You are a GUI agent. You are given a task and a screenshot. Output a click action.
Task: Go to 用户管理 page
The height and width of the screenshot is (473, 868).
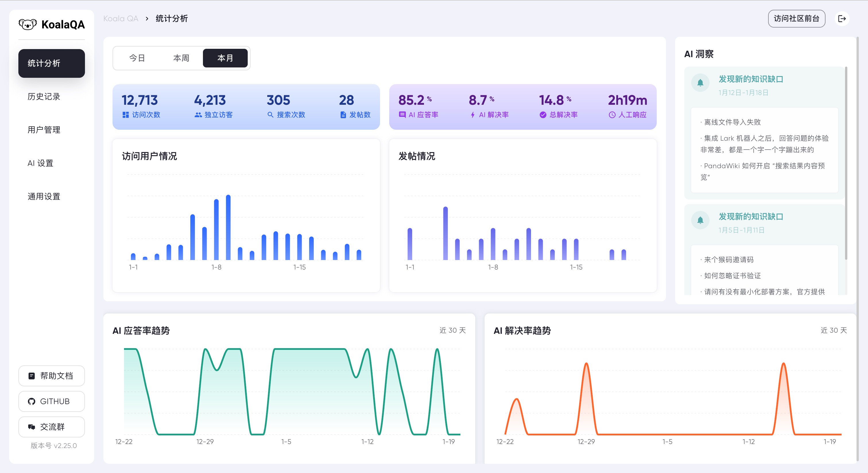click(44, 130)
